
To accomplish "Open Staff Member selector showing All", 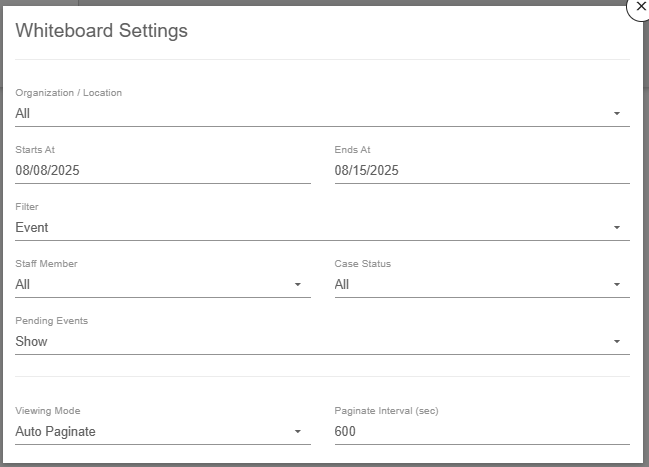I will 150,285.
